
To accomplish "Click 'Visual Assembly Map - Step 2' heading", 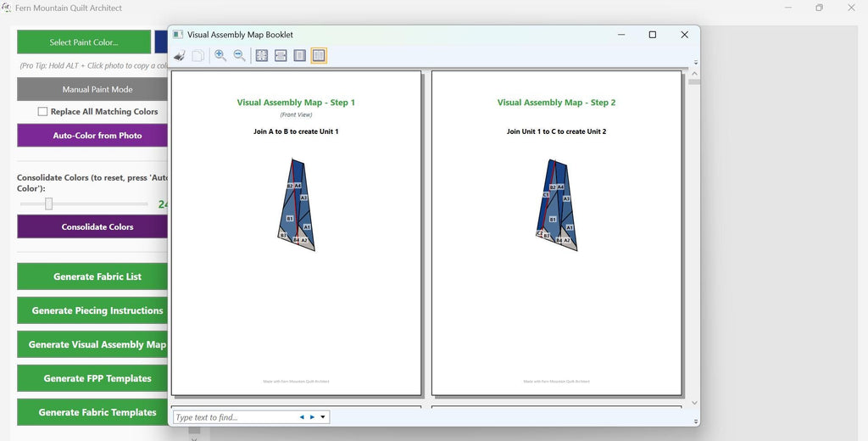I will [x=556, y=103].
